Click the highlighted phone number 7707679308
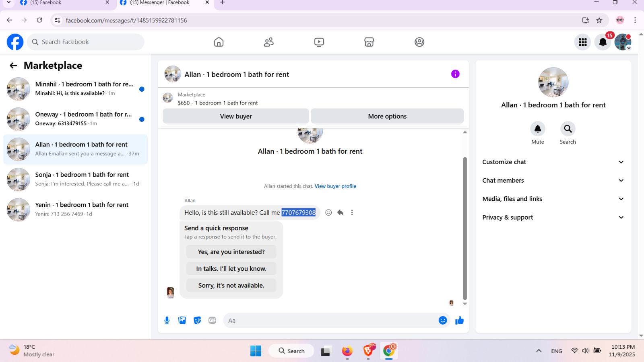 (299, 212)
